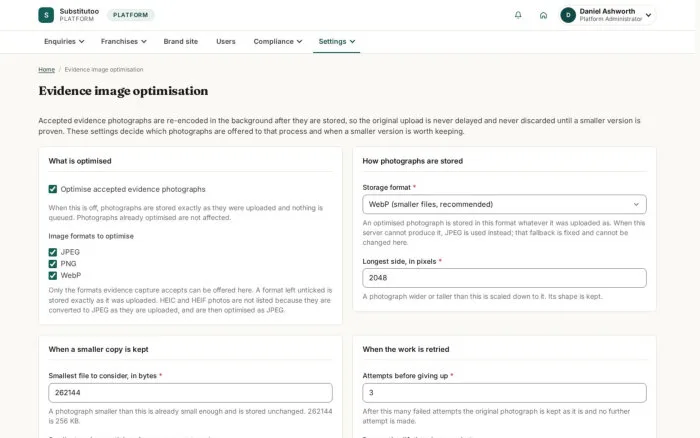Click the "Image formats to optimise" label
The image size is (700, 438).
click(91, 236)
